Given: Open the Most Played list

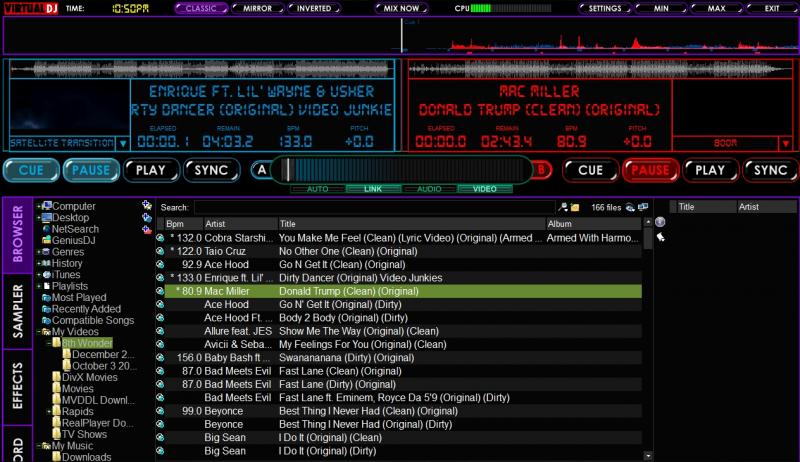Looking at the screenshot, I should (x=74, y=297).
